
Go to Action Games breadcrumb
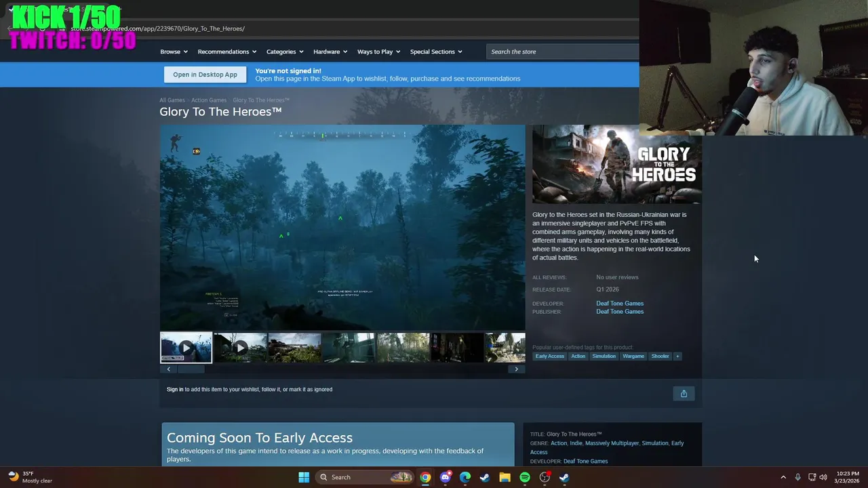[209, 100]
